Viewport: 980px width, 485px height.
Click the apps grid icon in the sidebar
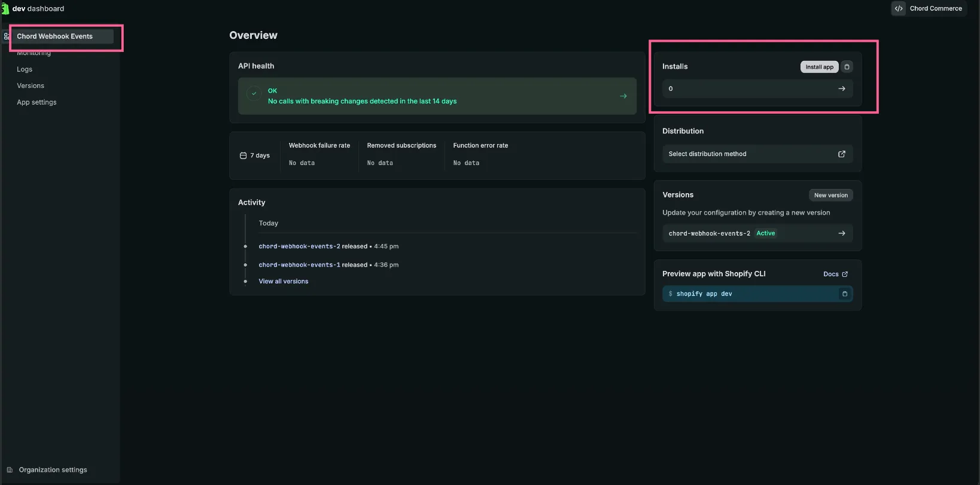6,36
